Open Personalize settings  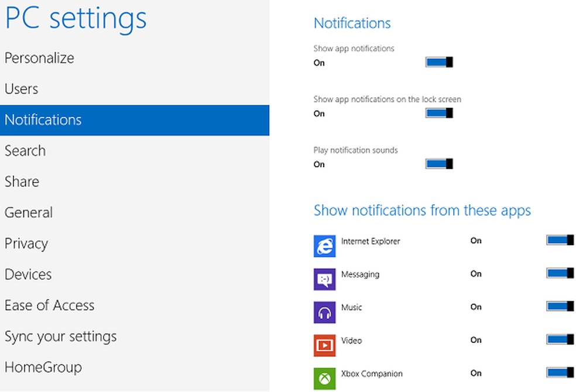(x=39, y=58)
